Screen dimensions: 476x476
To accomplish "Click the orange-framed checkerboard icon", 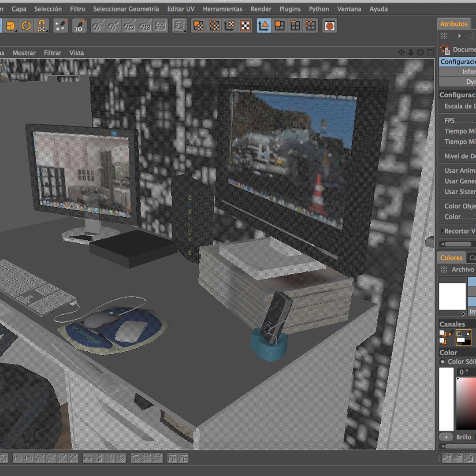I will point(245,26).
